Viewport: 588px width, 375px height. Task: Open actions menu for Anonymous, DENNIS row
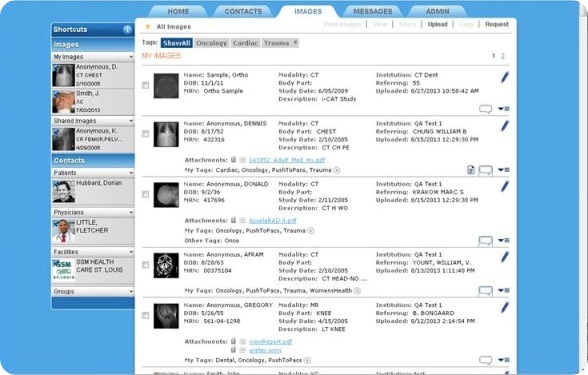click(x=504, y=170)
